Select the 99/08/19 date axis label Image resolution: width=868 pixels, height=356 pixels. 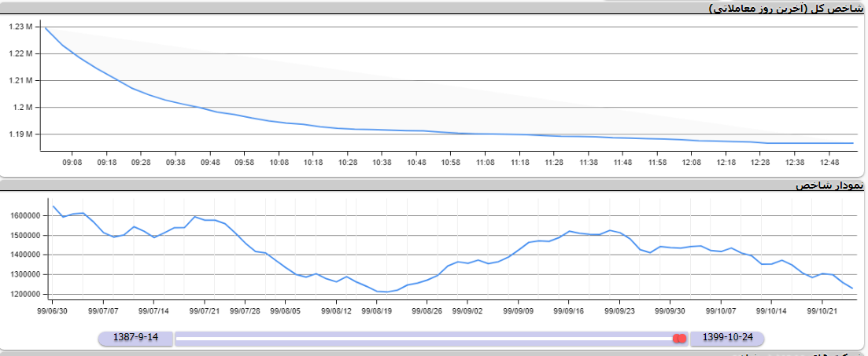click(x=377, y=310)
